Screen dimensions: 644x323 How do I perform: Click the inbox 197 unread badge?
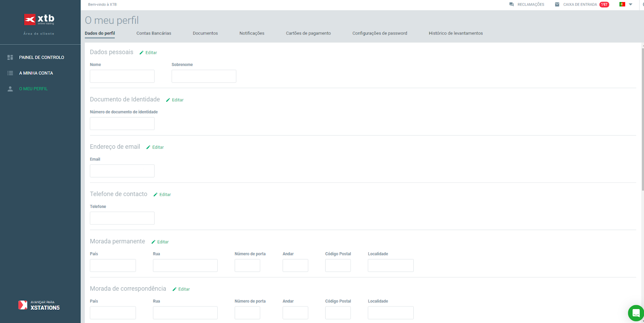click(x=604, y=4)
